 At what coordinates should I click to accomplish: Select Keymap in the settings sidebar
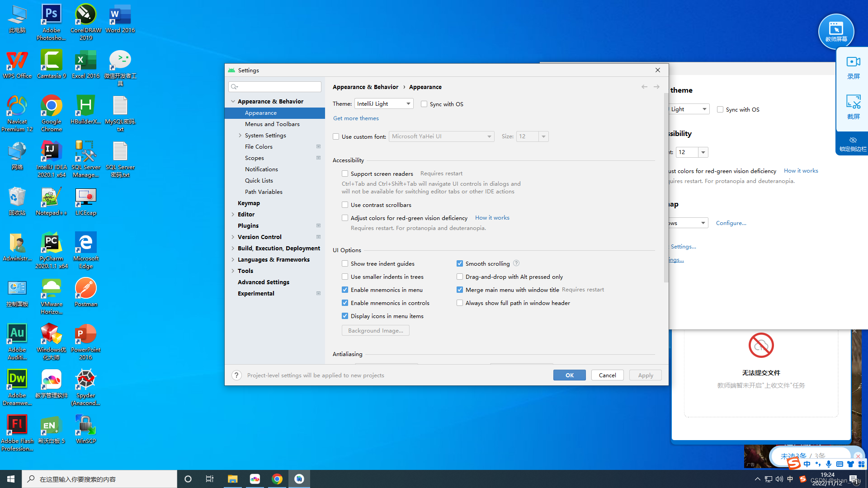(x=249, y=203)
